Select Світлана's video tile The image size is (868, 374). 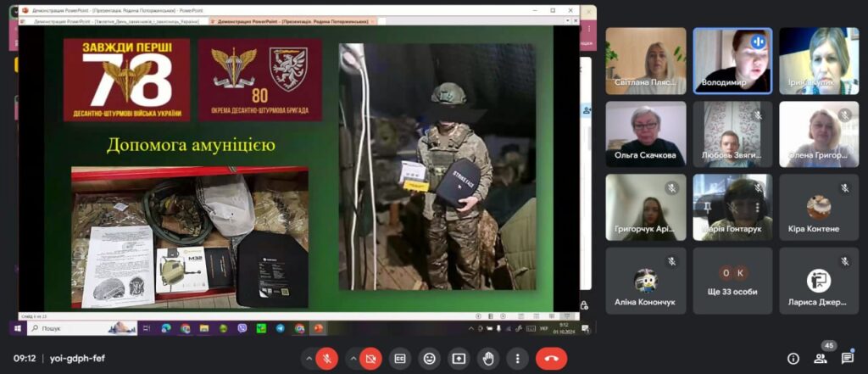tap(645, 61)
